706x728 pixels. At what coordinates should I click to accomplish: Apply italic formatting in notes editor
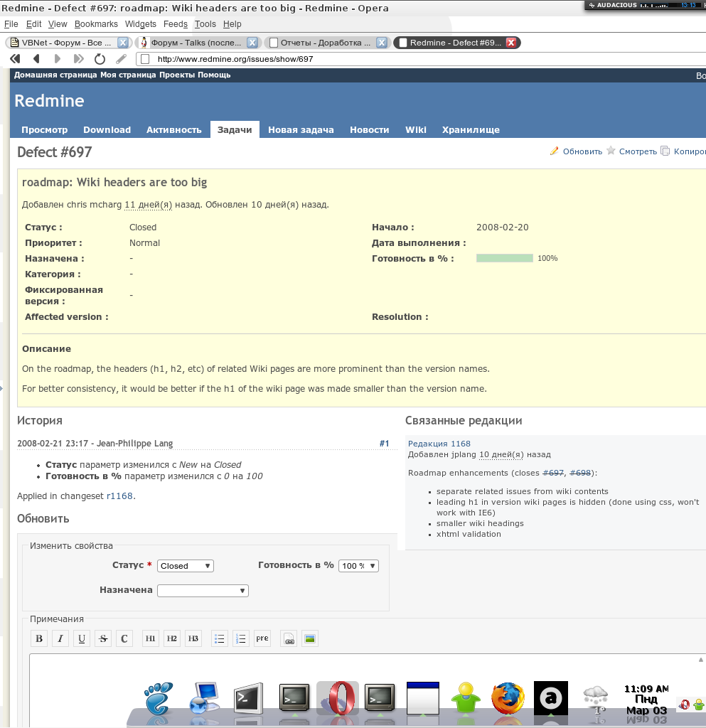(60, 638)
